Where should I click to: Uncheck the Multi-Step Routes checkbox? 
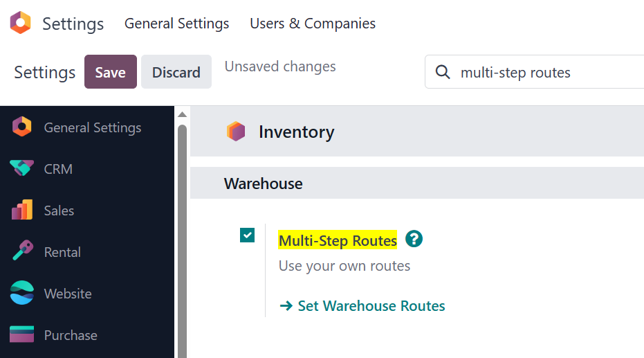point(247,235)
